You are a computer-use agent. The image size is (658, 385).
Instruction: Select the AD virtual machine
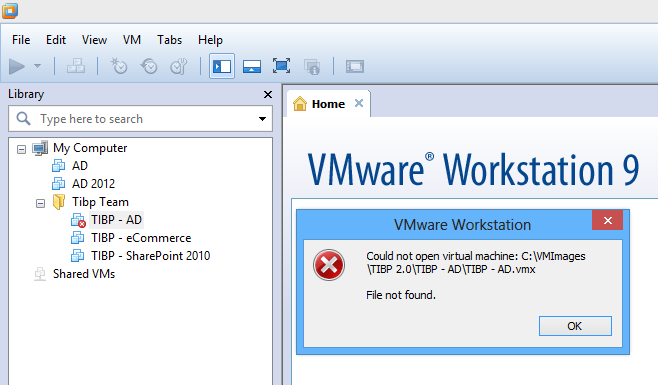80,166
